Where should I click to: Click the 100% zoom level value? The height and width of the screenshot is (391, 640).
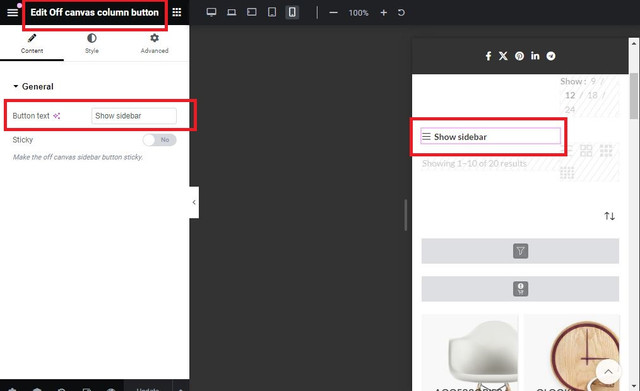click(x=358, y=13)
